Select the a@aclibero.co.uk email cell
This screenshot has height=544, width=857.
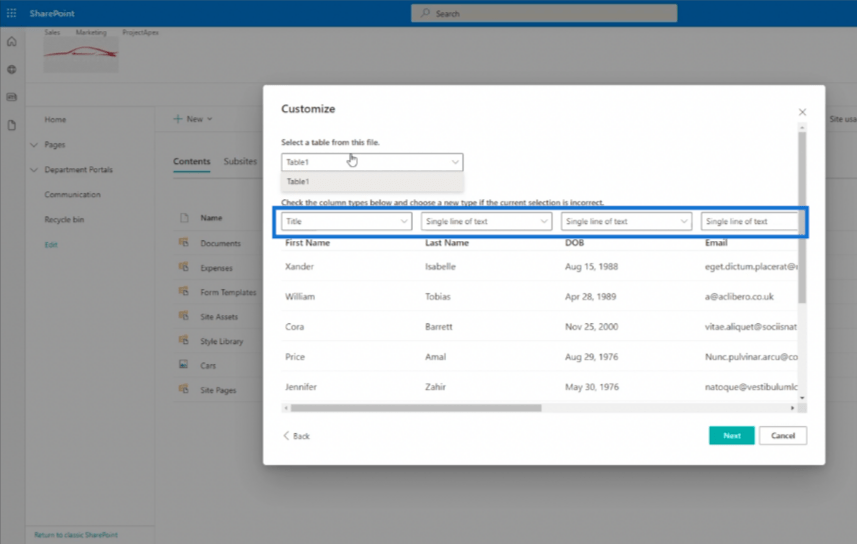pyautogui.click(x=739, y=296)
